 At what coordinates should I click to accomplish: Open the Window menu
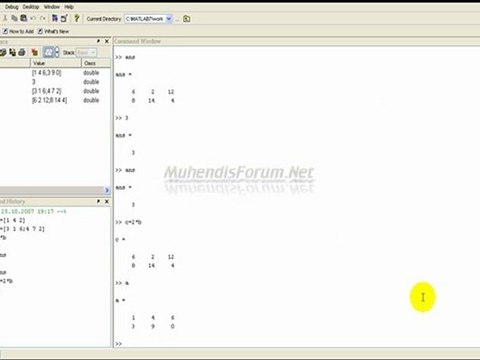(52, 7)
